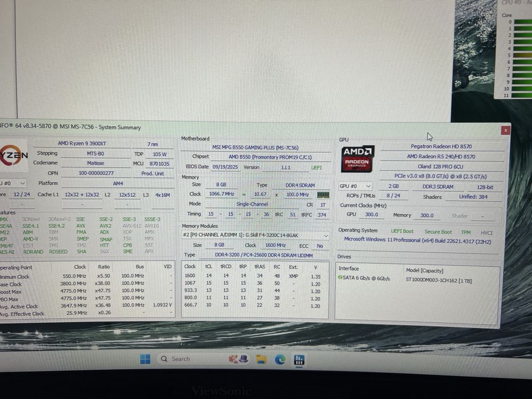Click the Single-Channel memory mode field
The height and width of the screenshot is (399, 532).
click(252, 204)
